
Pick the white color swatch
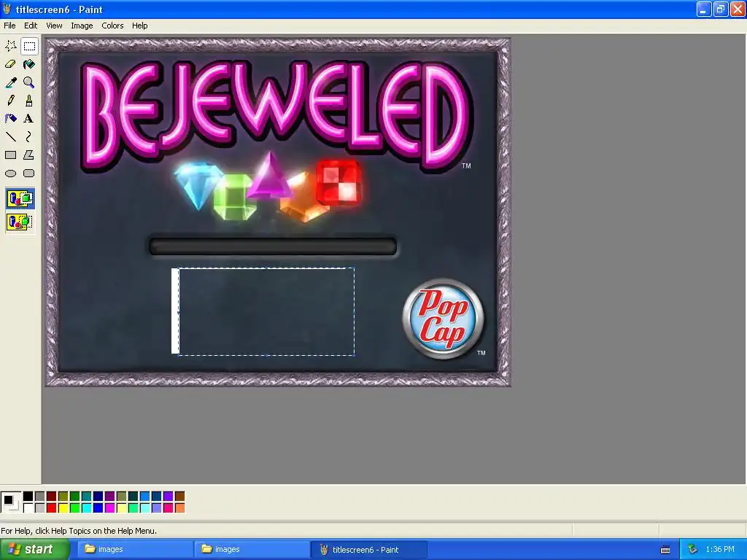pyautogui.click(x=28, y=508)
